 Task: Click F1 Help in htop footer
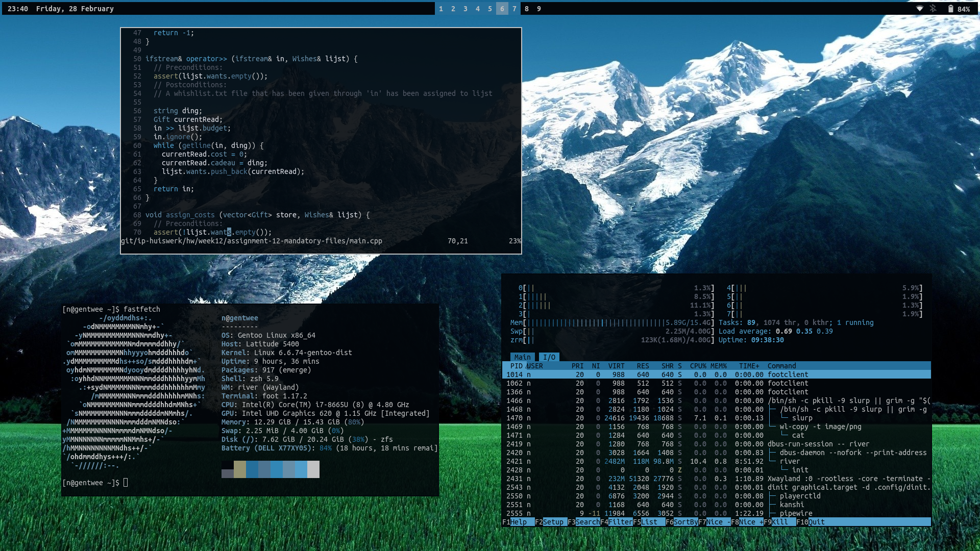[x=519, y=522]
